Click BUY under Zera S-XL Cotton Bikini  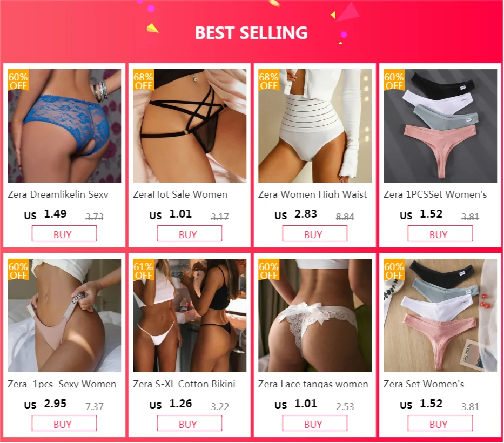(x=189, y=423)
